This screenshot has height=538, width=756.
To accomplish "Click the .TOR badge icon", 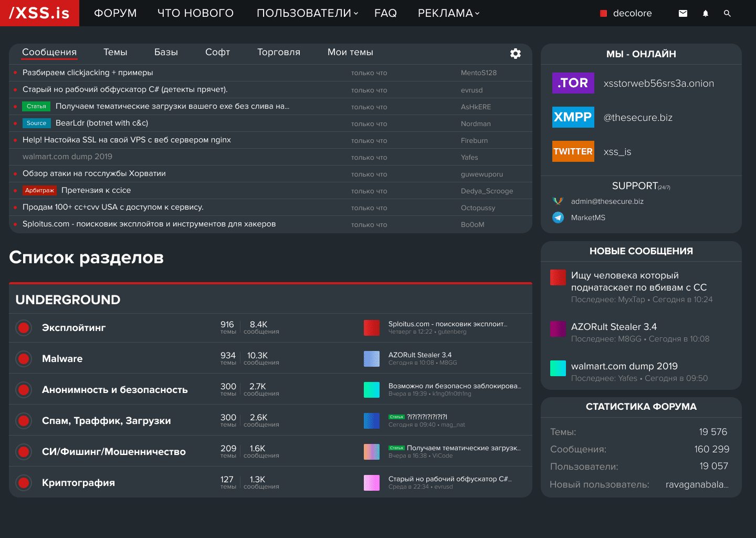I will 573,83.
